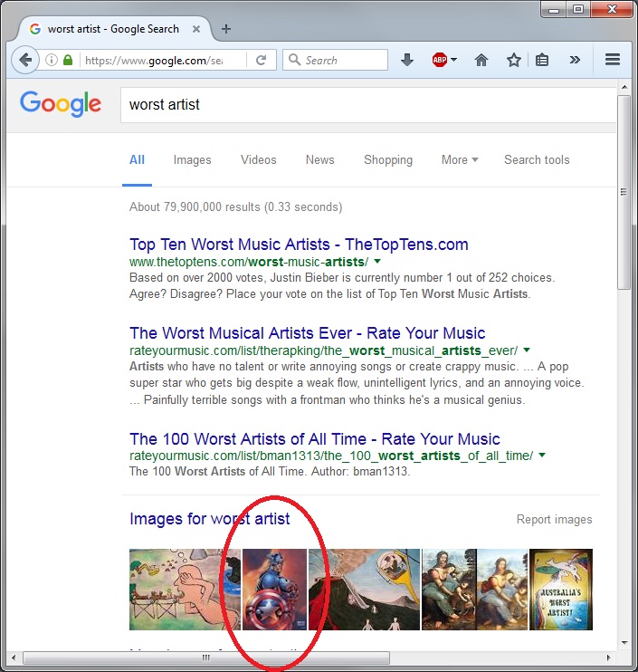Show more toolbar items chevron
Screen dimensions: 638x672
point(575,61)
